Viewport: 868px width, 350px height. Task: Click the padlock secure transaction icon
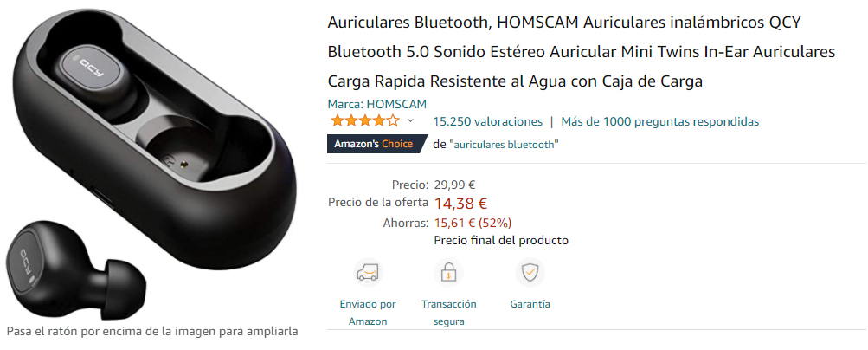[x=448, y=273]
